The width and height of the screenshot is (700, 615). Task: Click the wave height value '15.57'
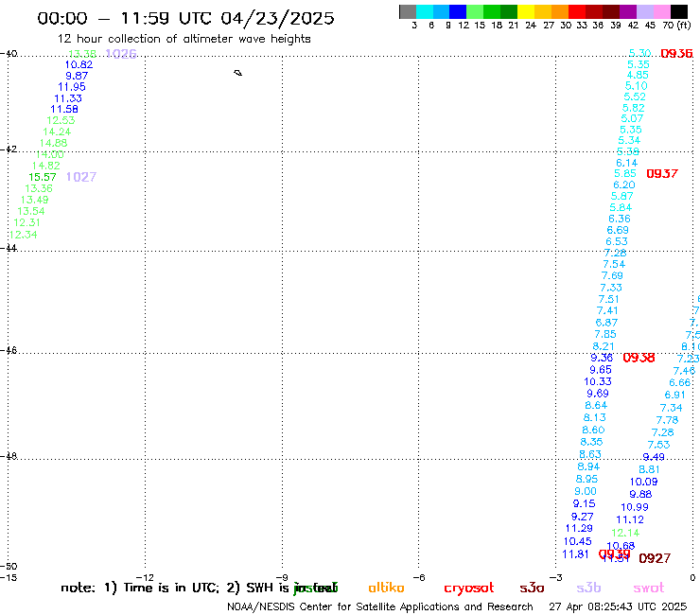[43, 177]
